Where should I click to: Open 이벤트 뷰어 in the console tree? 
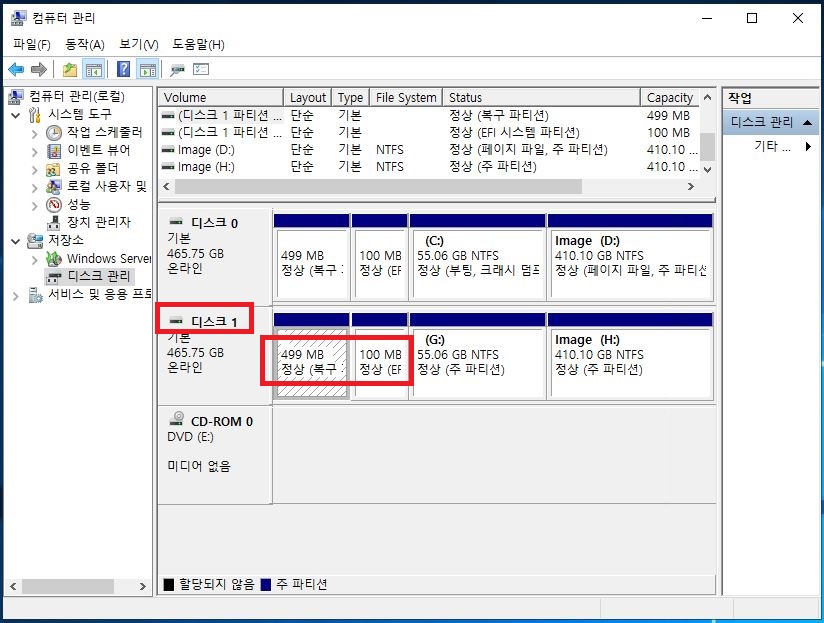point(99,150)
